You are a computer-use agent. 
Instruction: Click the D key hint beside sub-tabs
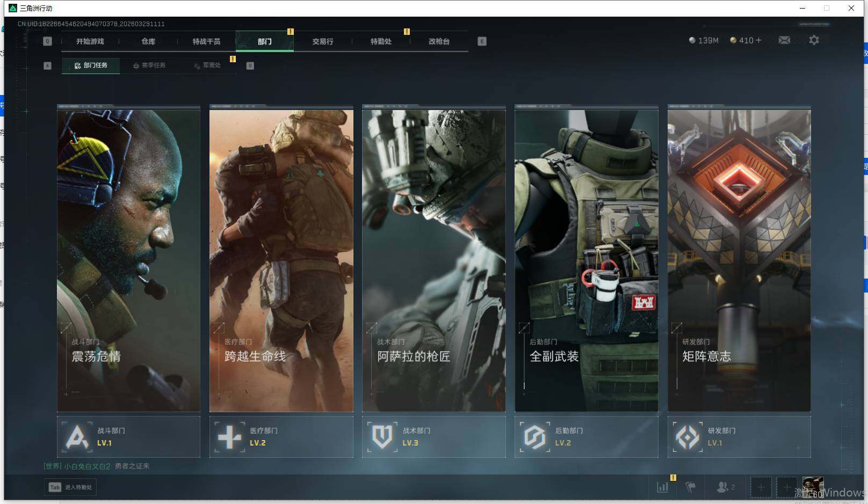coord(250,65)
